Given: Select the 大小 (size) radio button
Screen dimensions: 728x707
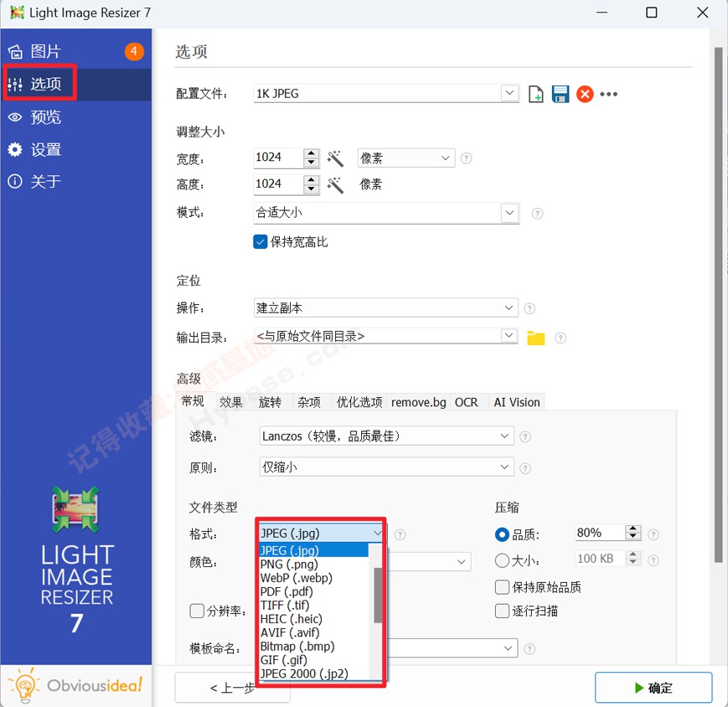Looking at the screenshot, I should [x=501, y=559].
